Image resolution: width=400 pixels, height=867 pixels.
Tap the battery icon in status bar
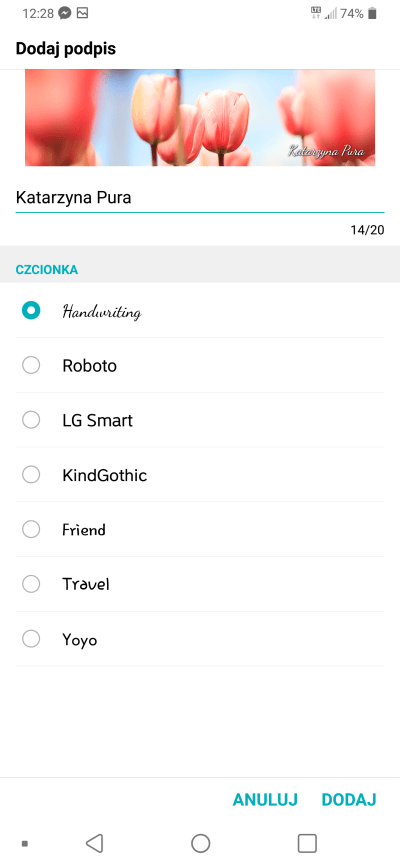(372, 13)
